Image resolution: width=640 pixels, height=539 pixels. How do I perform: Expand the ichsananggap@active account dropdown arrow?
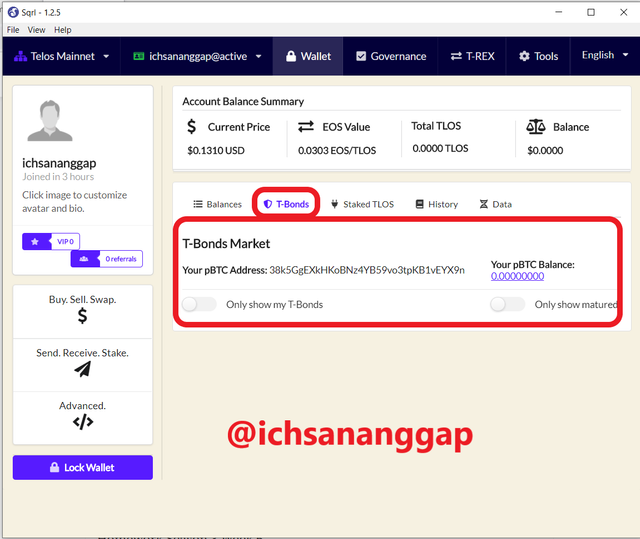(x=258, y=56)
